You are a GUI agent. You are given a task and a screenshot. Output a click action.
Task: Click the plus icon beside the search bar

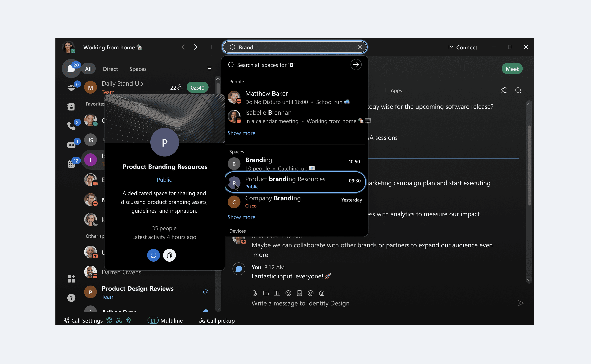(x=212, y=47)
